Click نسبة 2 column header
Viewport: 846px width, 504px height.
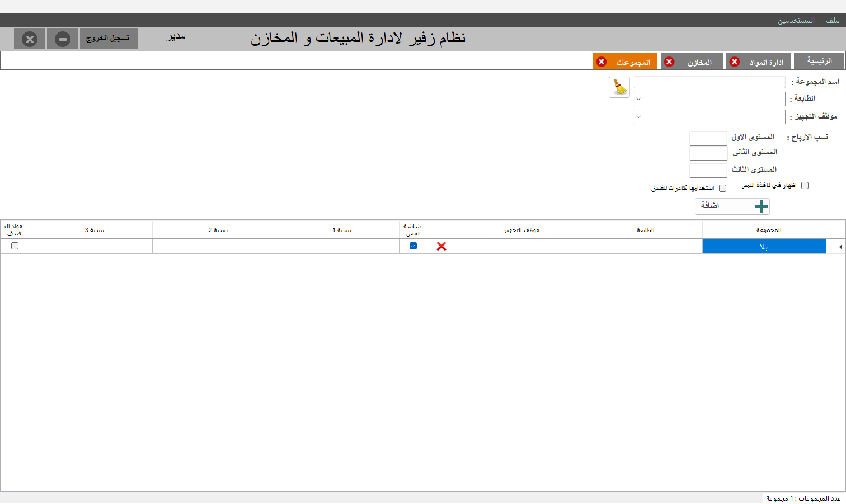pyautogui.click(x=214, y=230)
